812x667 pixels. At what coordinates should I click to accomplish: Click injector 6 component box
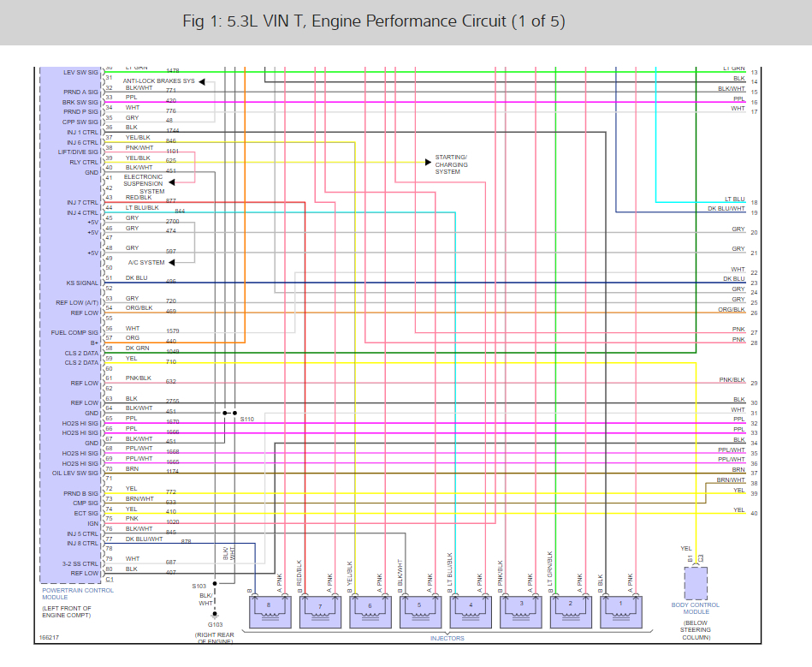pos(370,611)
